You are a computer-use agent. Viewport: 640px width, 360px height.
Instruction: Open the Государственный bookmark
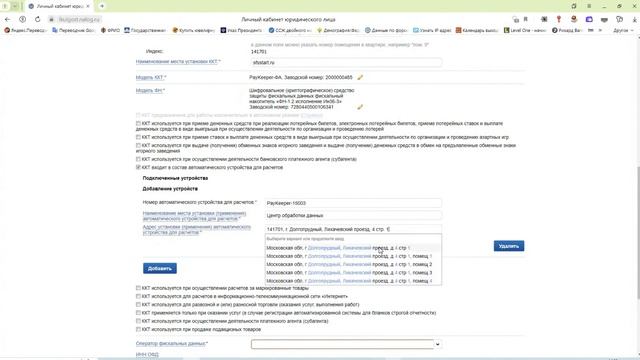click(145, 30)
